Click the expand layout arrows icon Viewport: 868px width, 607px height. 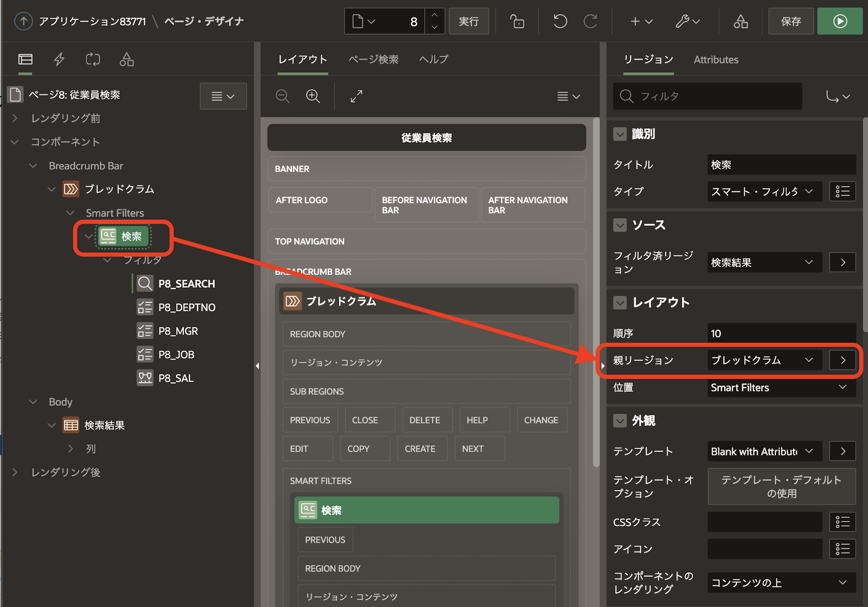[356, 96]
